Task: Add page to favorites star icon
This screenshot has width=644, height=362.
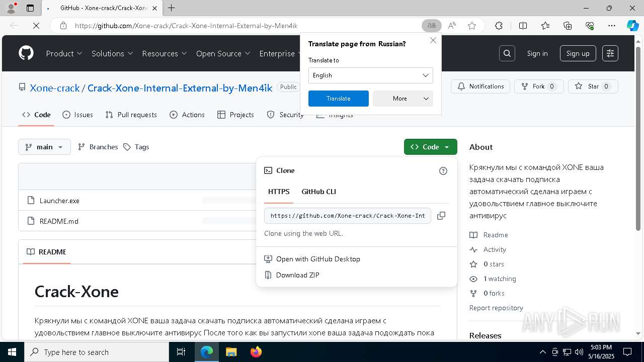Action: pyautogui.click(x=472, y=26)
